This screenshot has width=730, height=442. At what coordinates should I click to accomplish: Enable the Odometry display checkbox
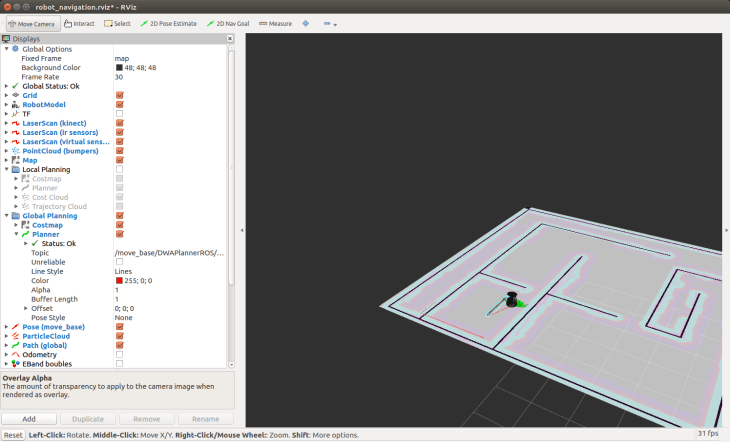point(119,354)
